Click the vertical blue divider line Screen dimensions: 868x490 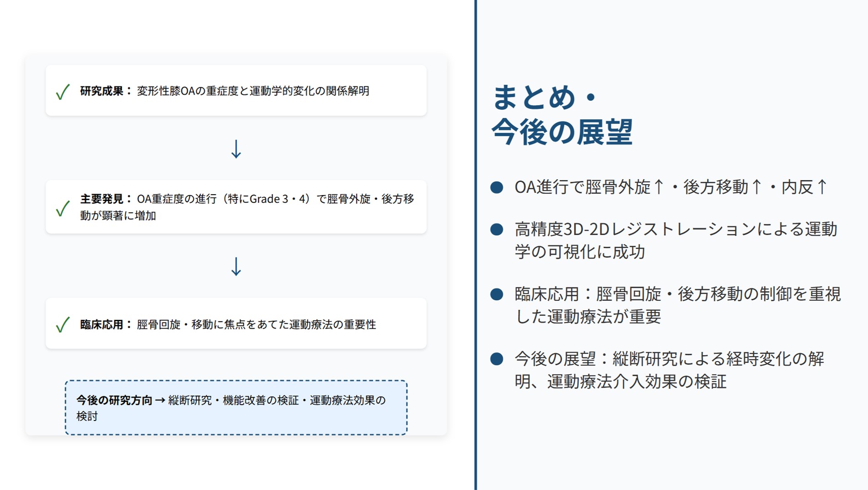point(476,245)
